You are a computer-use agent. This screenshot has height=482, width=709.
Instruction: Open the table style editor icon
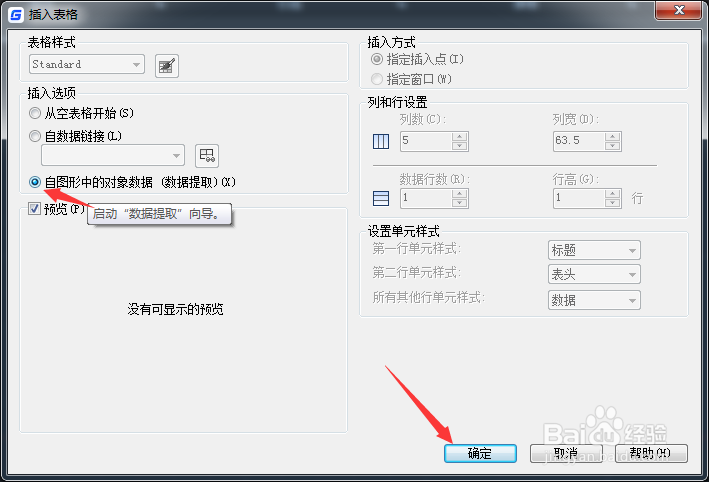click(x=167, y=66)
